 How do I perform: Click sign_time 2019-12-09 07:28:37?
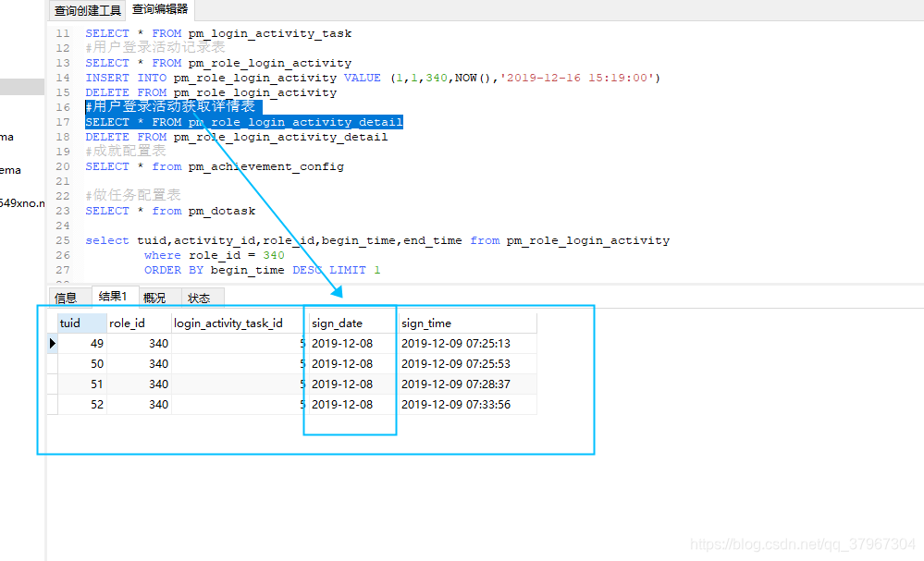468,384
